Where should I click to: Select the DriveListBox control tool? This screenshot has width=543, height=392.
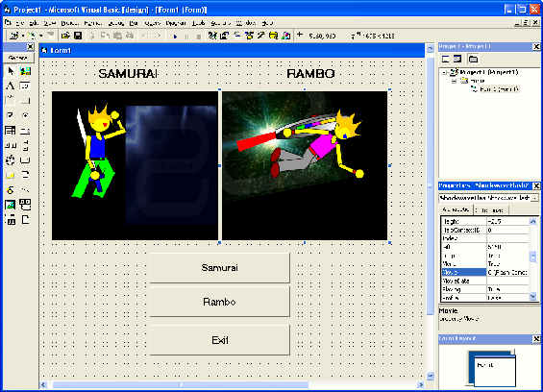(x=25, y=160)
